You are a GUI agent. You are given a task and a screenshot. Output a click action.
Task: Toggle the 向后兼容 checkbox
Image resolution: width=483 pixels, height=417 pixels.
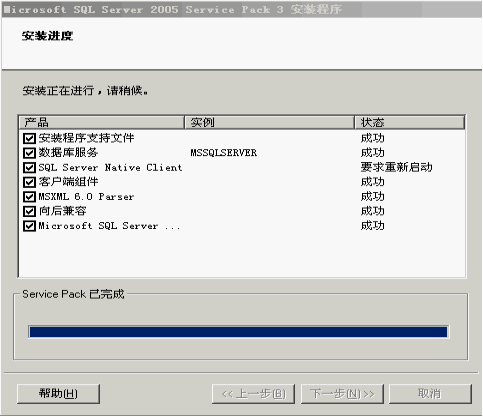(29, 211)
